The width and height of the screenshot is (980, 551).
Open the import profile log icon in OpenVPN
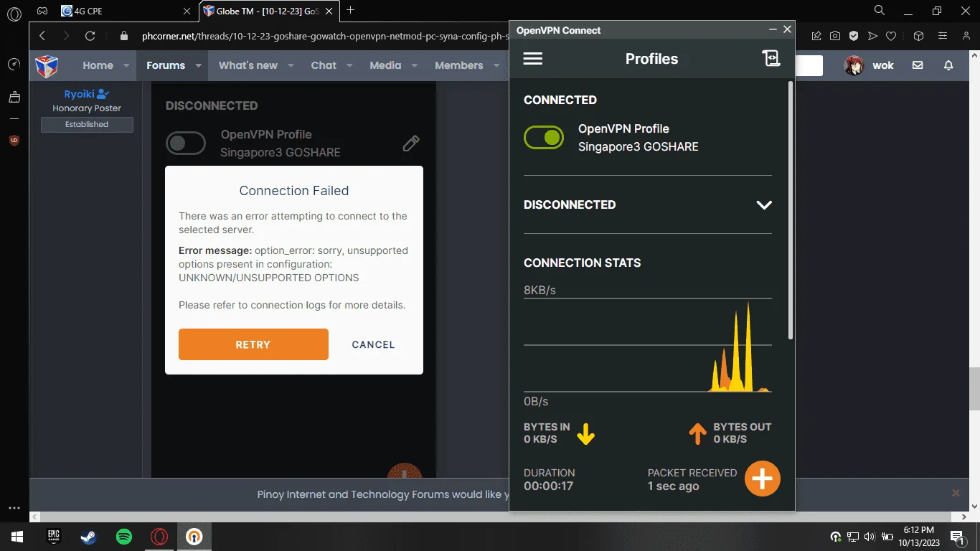pyautogui.click(x=771, y=59)
